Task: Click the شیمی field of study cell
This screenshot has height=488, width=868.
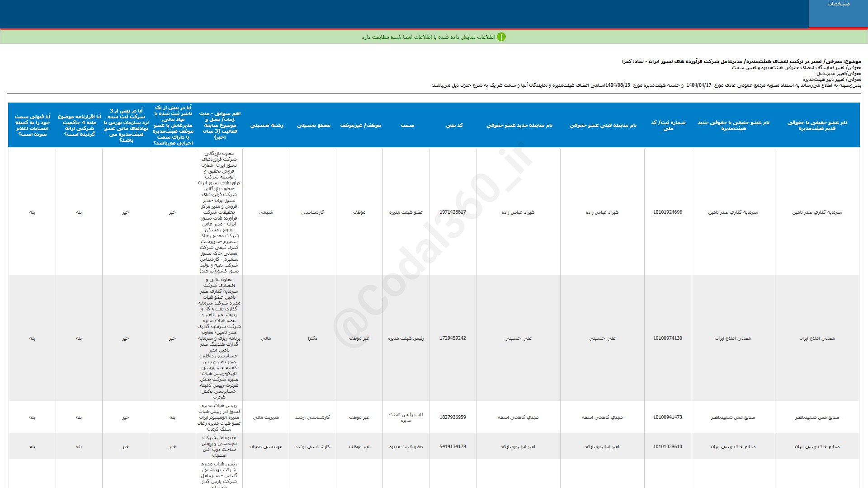Action: 266,212
